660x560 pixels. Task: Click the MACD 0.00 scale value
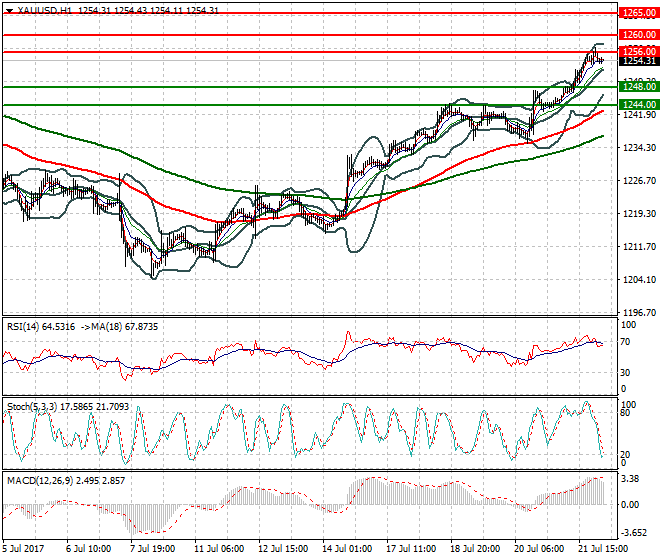point(630,505)
